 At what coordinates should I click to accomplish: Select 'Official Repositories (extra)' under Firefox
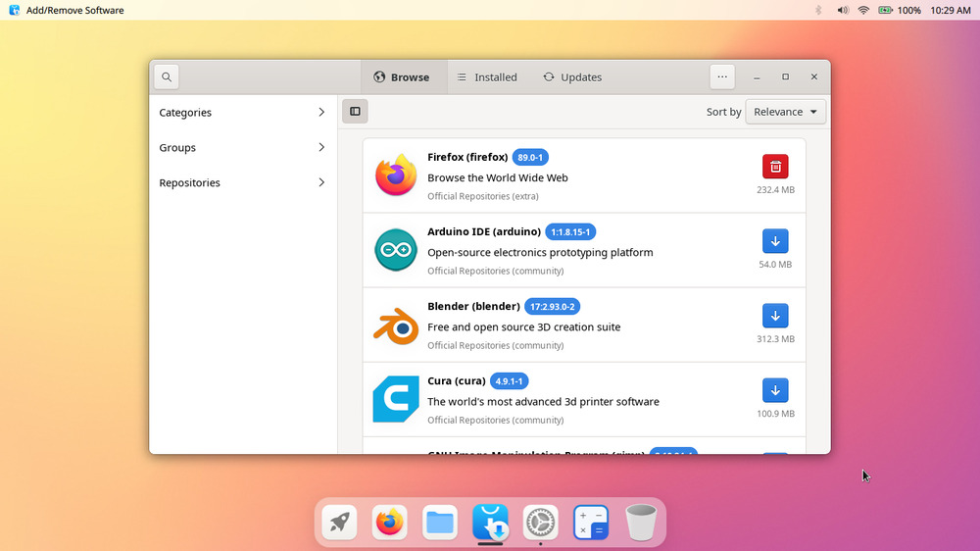(482, 196)
